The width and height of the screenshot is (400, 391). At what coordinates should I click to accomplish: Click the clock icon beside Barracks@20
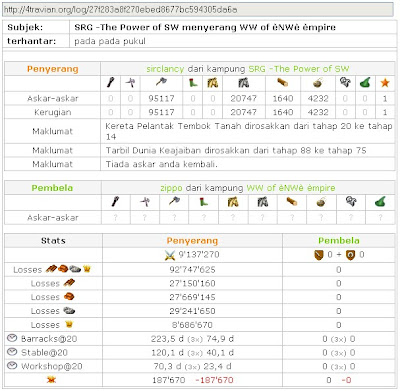pyautogui.click(x=12, y=338)
